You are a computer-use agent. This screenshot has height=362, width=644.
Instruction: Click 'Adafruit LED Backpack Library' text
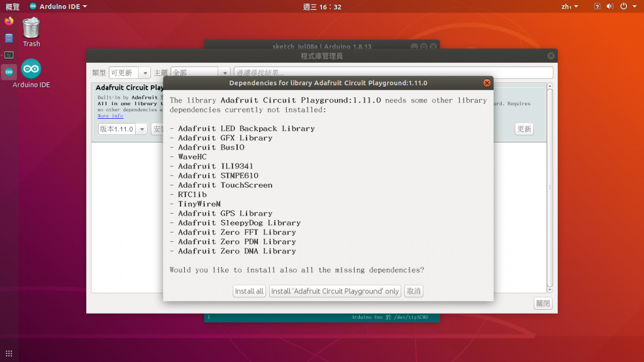247,128
